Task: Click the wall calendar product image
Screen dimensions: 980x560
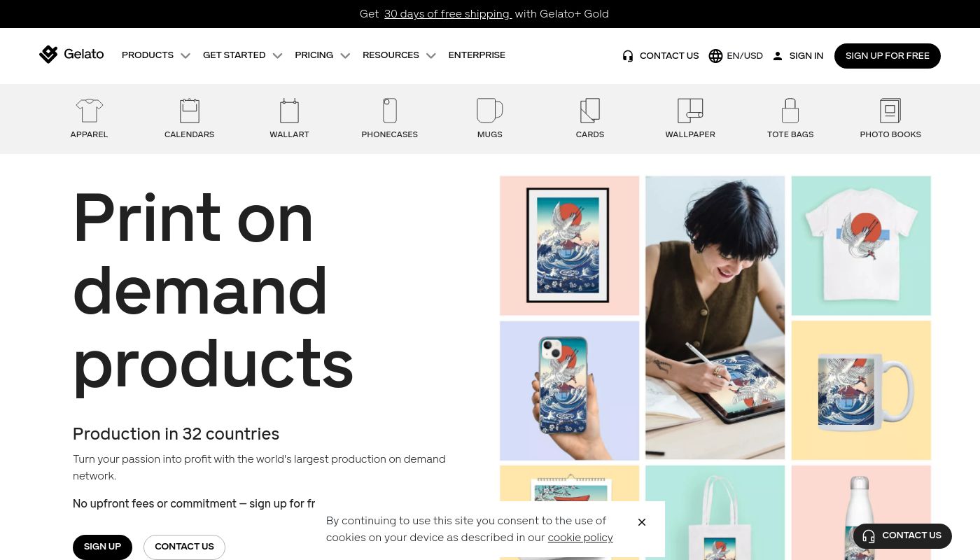Action: (x=570, y=484)
